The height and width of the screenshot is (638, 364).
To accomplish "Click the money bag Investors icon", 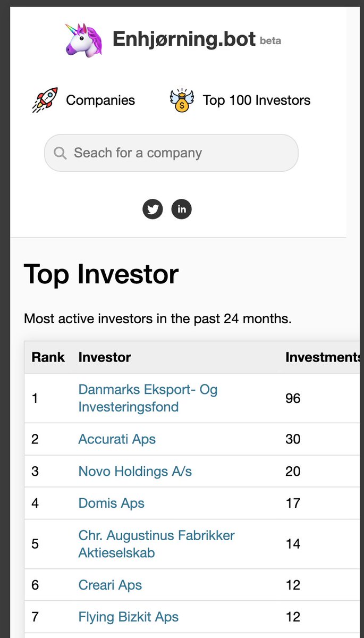I will coord(182,100).
